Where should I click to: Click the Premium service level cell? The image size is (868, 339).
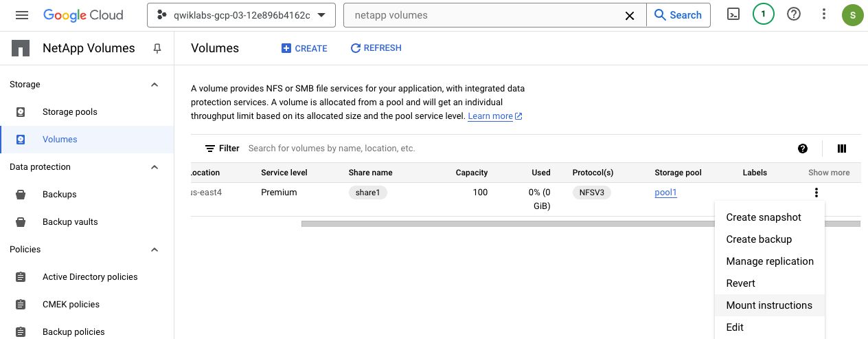click(279, 193)
